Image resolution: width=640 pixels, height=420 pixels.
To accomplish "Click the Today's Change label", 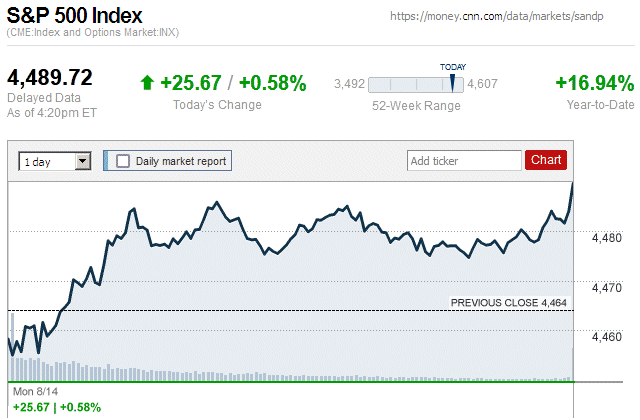I will coord(217,105).
